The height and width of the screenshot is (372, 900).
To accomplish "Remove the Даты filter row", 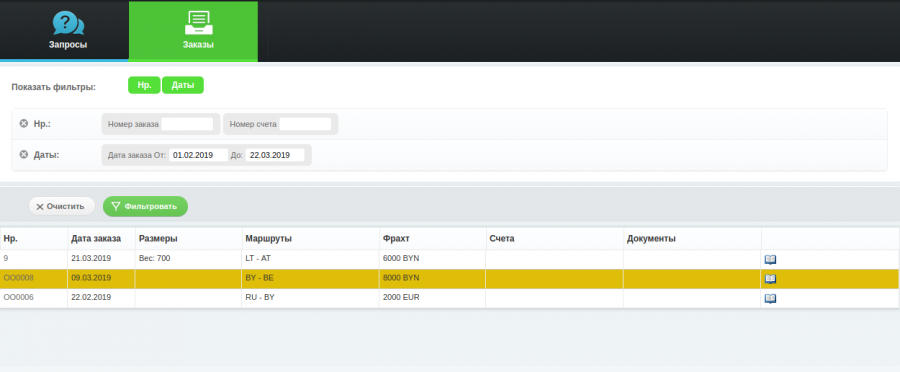I will (x=24, y=154).
